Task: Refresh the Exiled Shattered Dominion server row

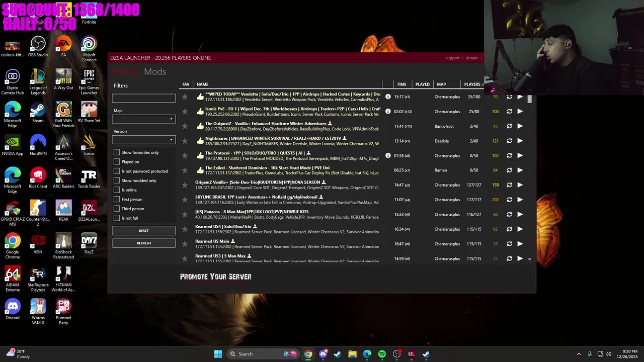Action: click(x=509, y=170)
